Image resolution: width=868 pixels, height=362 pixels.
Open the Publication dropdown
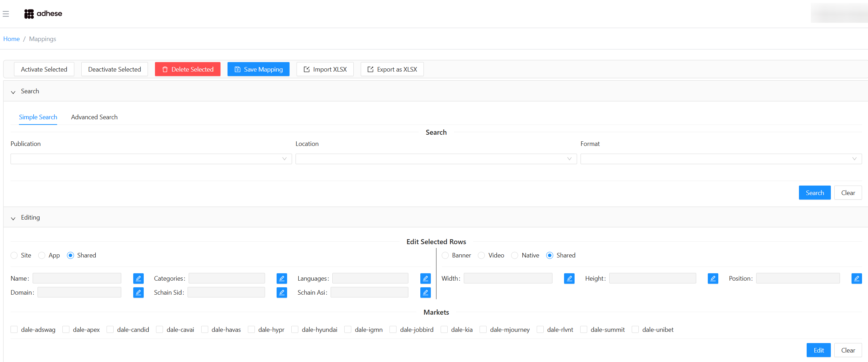[x=151, y=159]
